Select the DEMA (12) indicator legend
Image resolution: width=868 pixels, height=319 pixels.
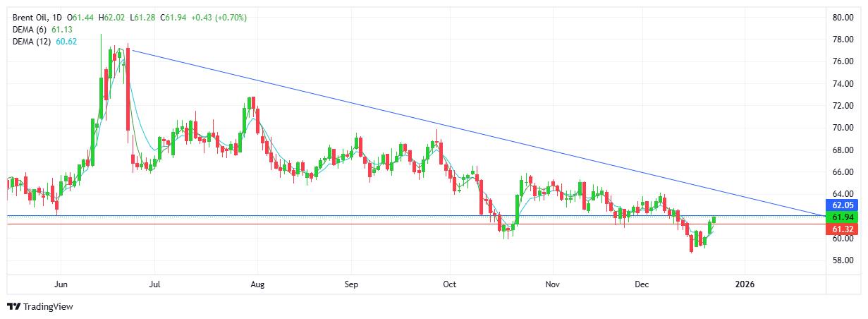(32, 42)
